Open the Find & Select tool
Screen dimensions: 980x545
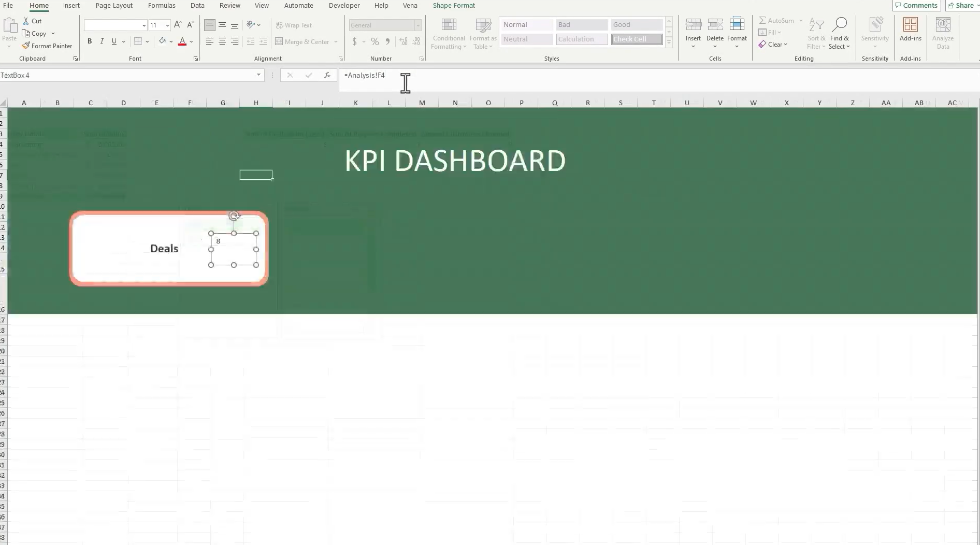tap(840, 32)
